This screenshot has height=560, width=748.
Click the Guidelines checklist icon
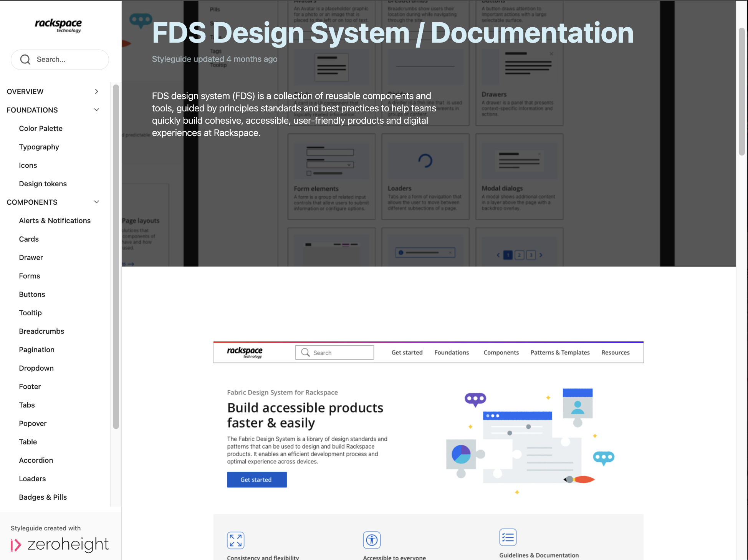click(508, 537)
